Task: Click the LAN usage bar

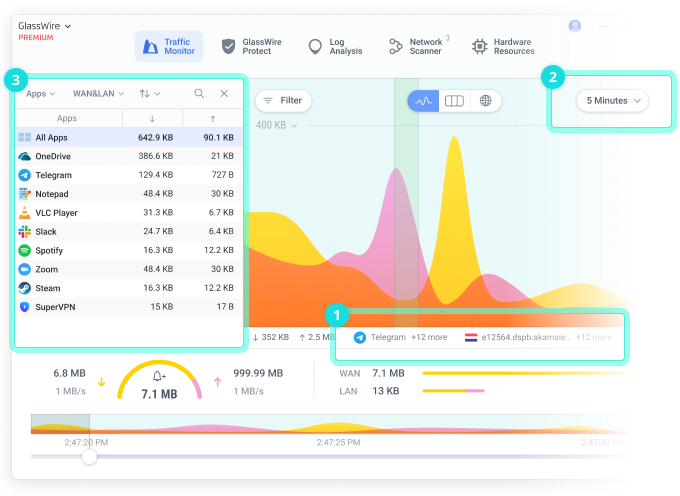Action: (454, 391)
